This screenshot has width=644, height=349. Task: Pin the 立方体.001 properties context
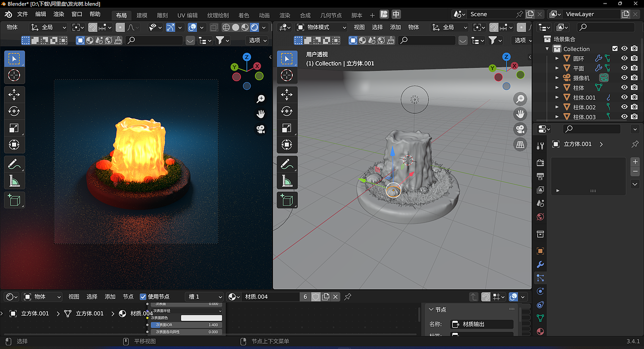[635, 144]
